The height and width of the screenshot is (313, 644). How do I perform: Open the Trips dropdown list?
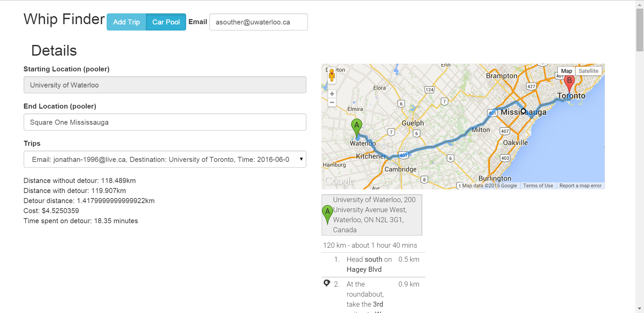(165, 159)
